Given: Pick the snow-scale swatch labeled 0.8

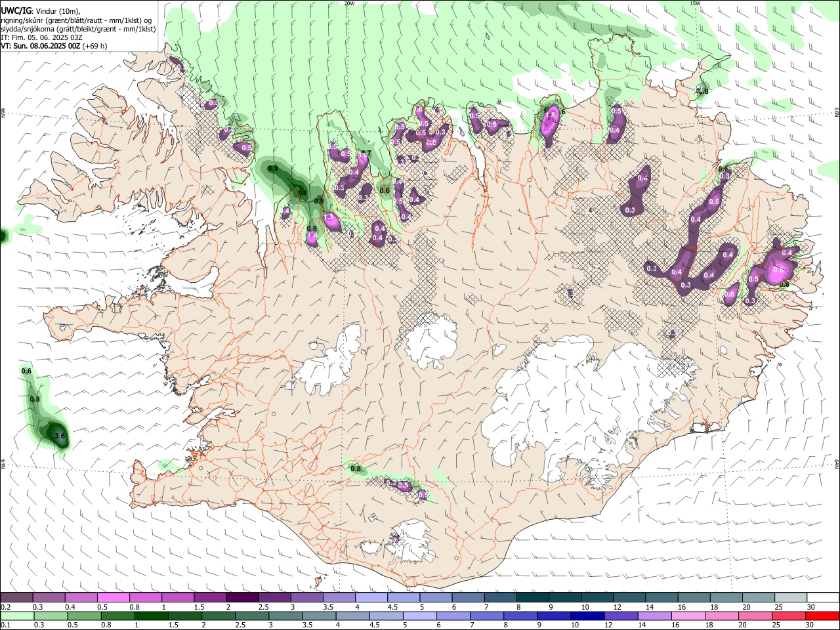Looking at the screenshot, I should coord(146,597).
